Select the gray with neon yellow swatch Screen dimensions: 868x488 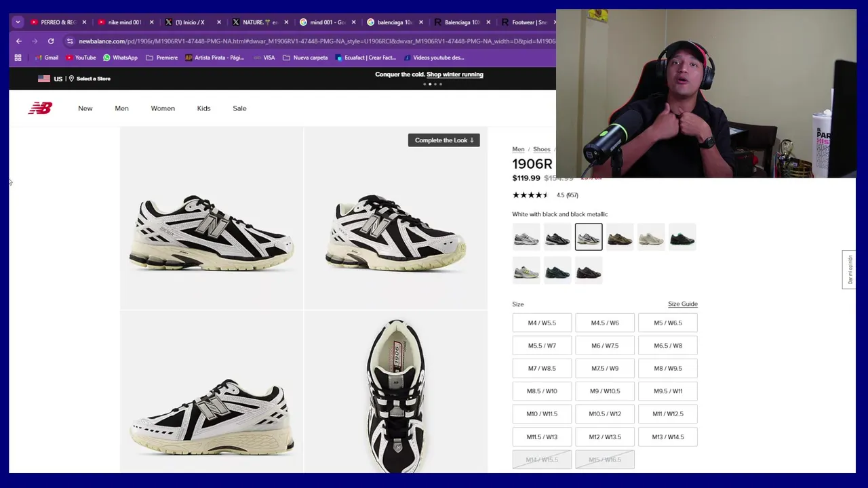click(x=526, y=272)
